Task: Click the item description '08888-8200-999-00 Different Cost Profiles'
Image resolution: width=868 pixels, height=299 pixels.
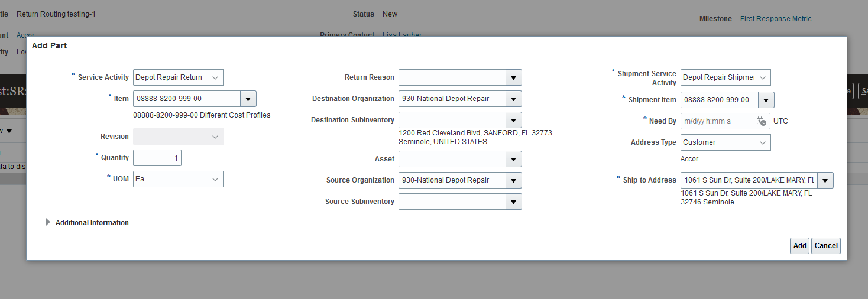Action: [202, 115]
